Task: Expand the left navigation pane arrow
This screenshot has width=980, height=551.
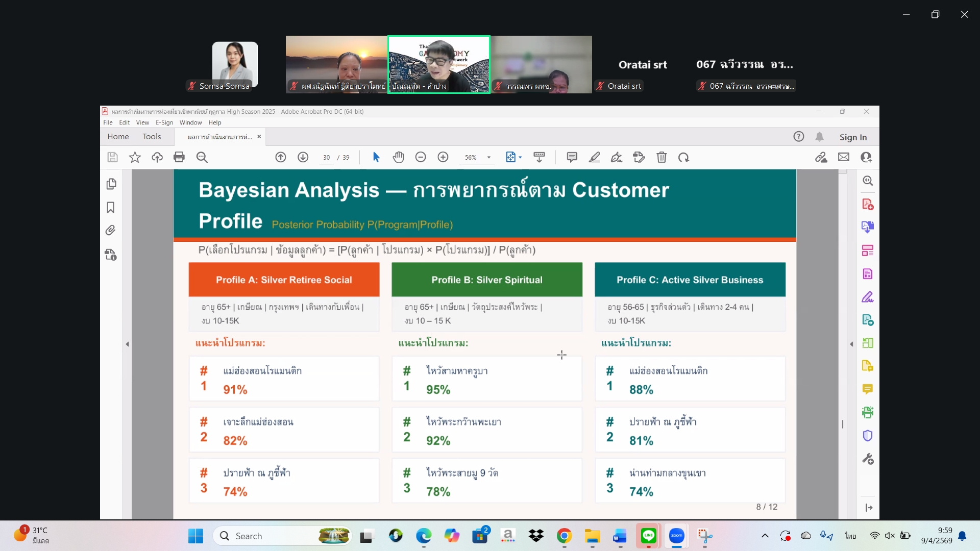Action: (x=128, y=344)
